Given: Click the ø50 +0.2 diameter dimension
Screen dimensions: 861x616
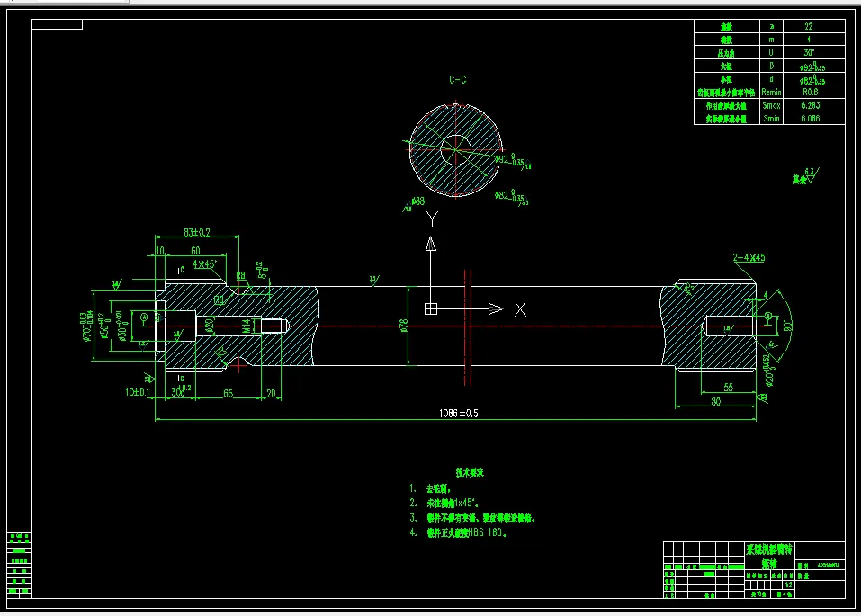Looking at the screenshot, I should tap(104, 325).
